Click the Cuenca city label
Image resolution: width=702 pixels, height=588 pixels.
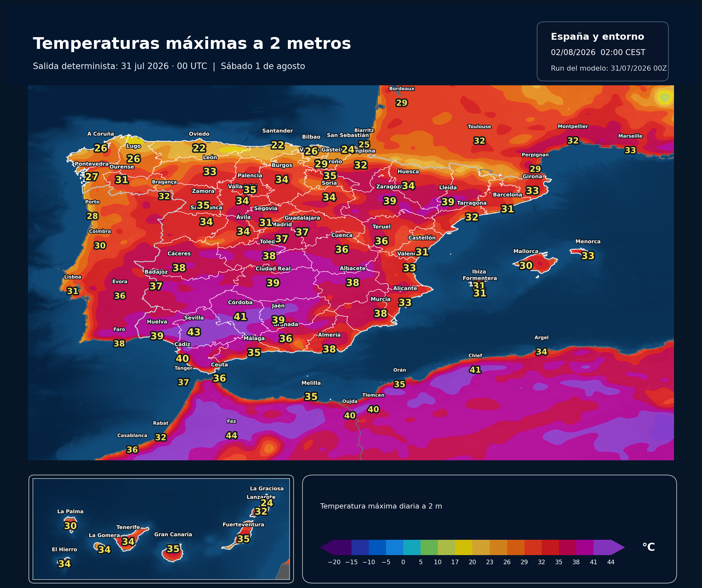pyautogui.click(x=342, y=235)
